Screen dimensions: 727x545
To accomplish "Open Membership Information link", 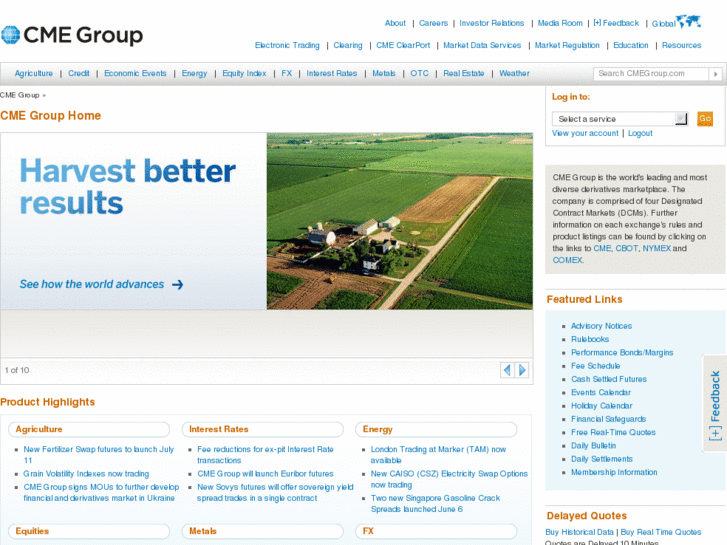I will [x=614, y=472].
